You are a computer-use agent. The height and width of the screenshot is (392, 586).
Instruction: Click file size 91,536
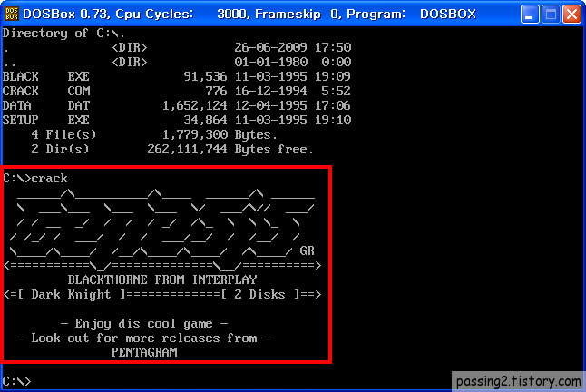pos(205,76)
